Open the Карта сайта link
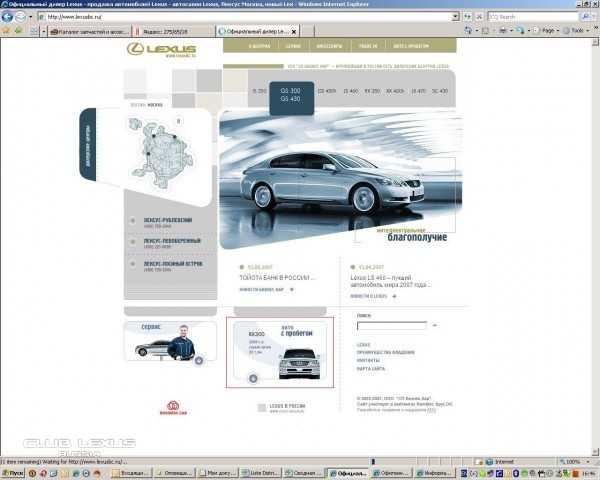The width and height of the screenshot is (600, 480). pos(370,368)
